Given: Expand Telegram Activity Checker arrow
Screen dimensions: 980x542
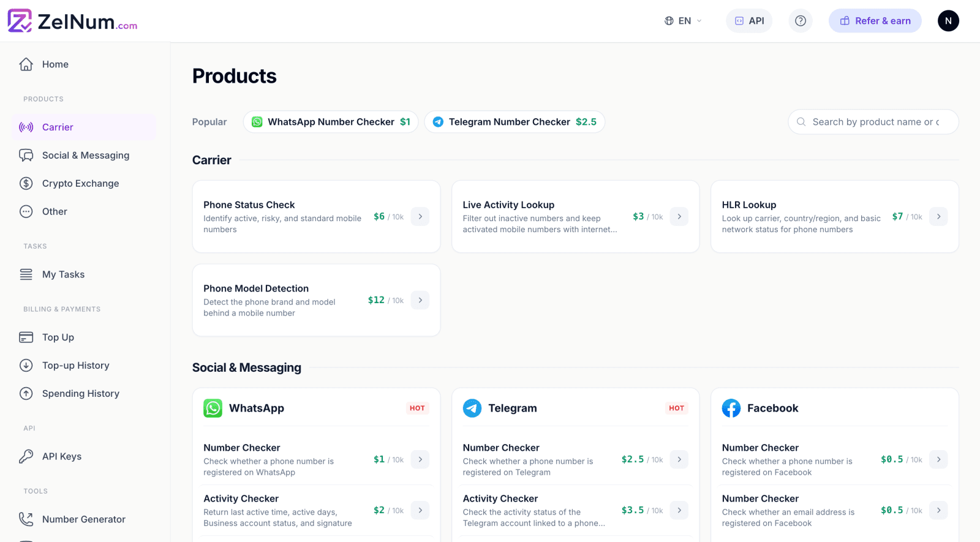Looking at the screenshot, I should point(679,510).
